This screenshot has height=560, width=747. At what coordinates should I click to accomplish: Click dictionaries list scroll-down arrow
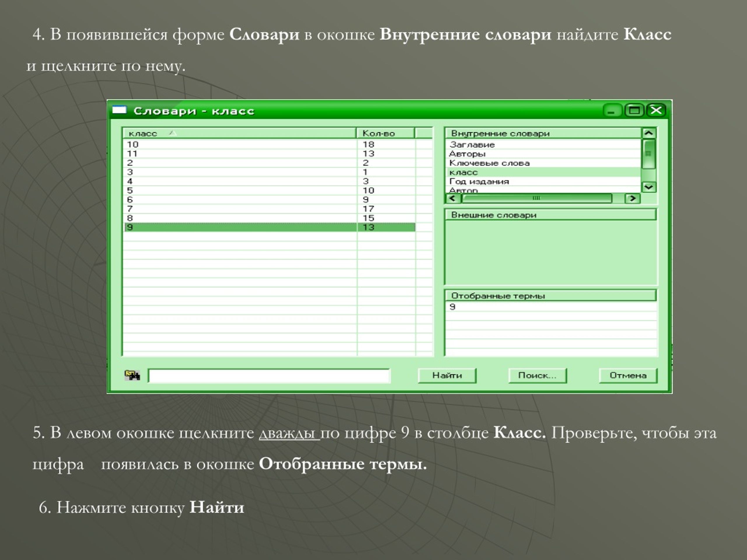[649, 187]
